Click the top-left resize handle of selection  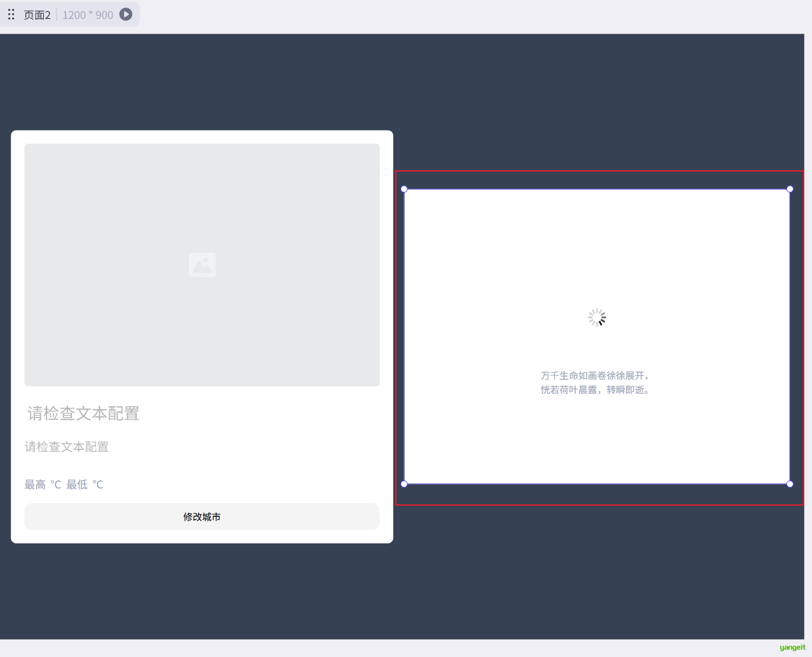(x=404, y=189)
